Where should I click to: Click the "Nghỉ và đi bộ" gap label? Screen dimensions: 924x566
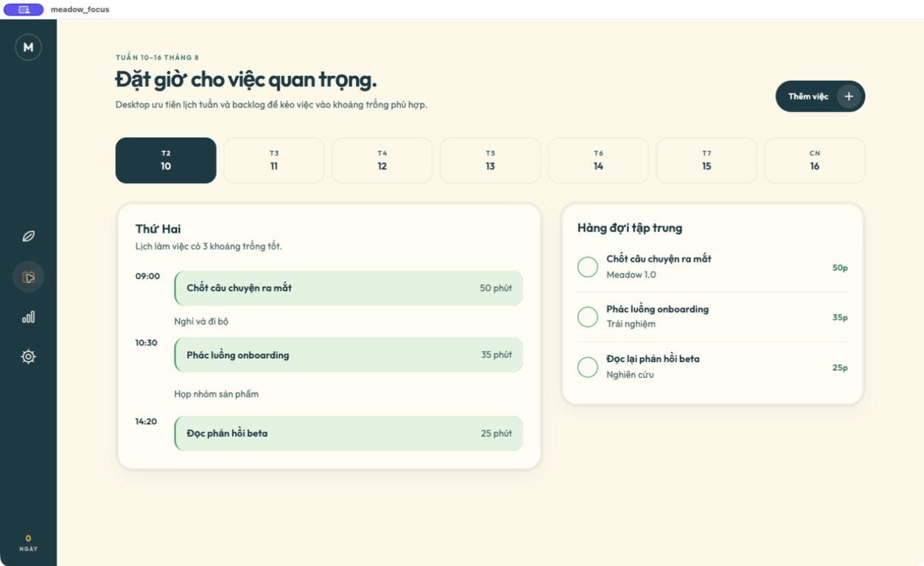point(201,321)
